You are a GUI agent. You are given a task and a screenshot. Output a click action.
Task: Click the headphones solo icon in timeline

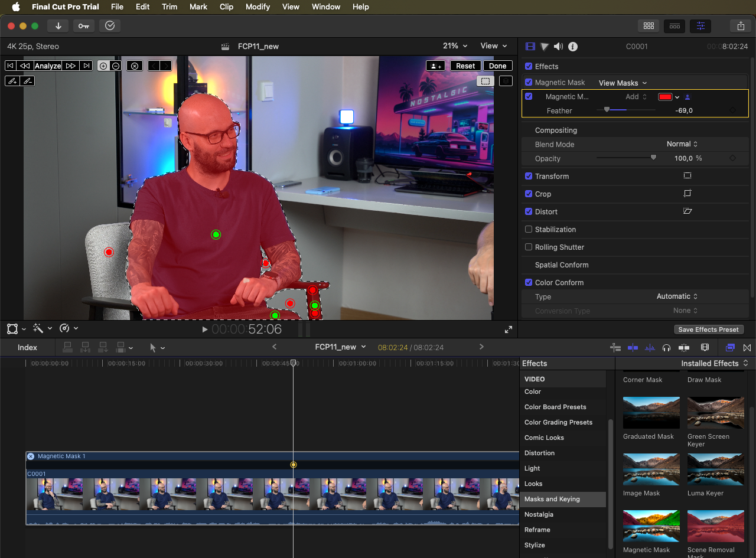667,348
